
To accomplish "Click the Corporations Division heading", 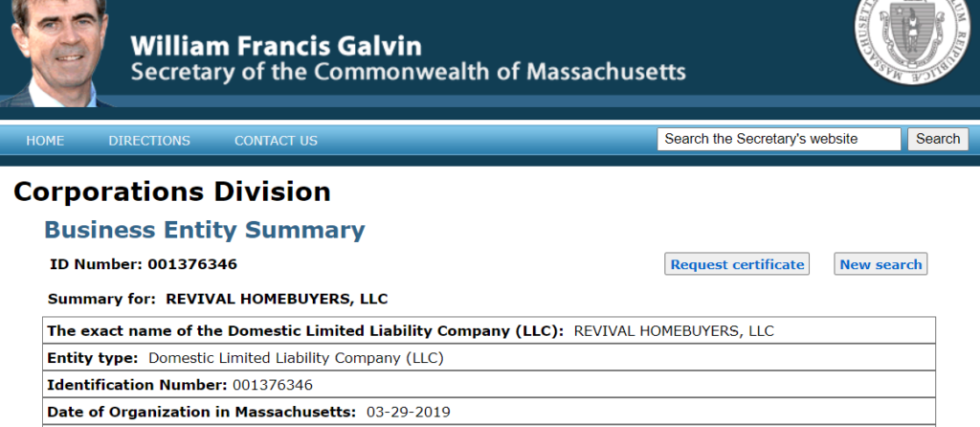I will pyautogui.click(x=172, y=191).
